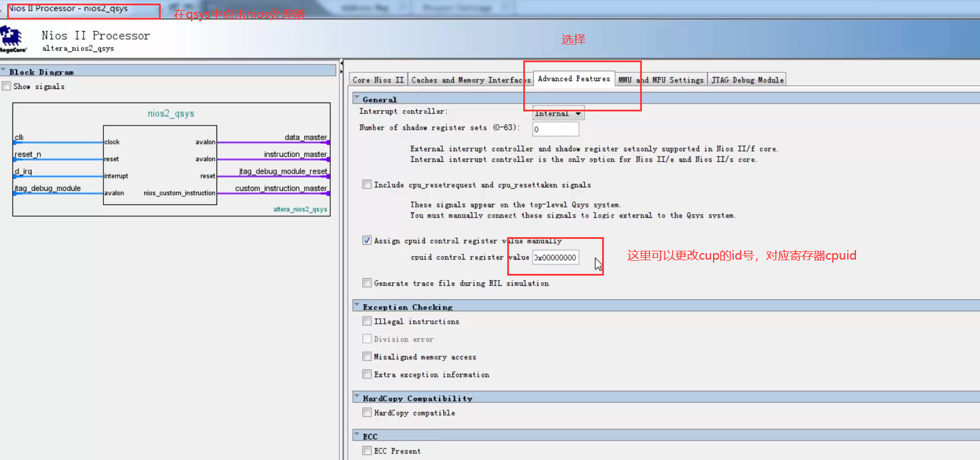Switch to the Core Nios II tab
This screenshot has height=460, width=980.
coord(378,80)
